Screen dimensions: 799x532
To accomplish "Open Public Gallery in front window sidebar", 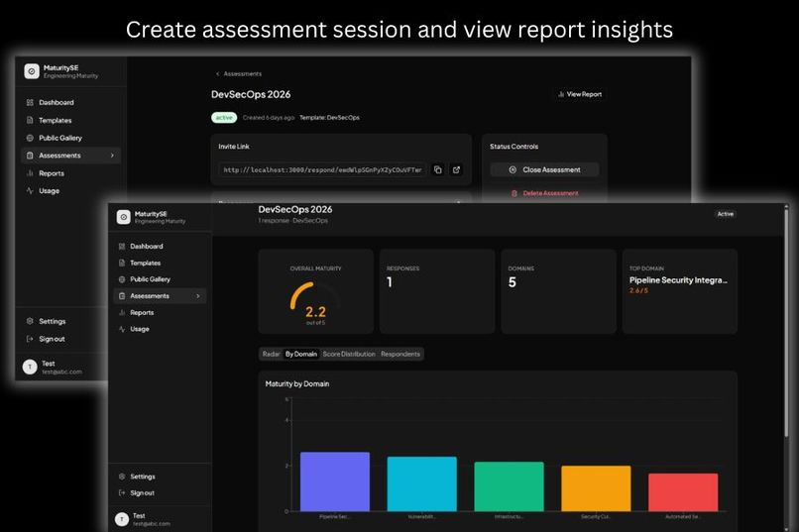I will pos(159,279).
